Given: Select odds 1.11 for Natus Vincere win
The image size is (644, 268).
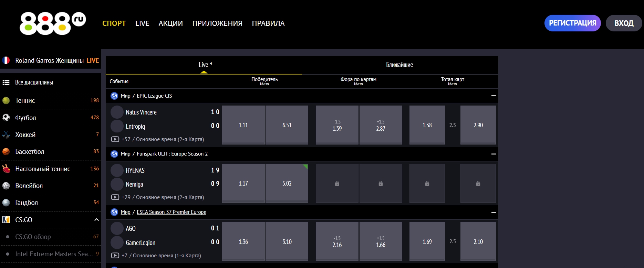Looking at the screenshot, I should (243, 125).
